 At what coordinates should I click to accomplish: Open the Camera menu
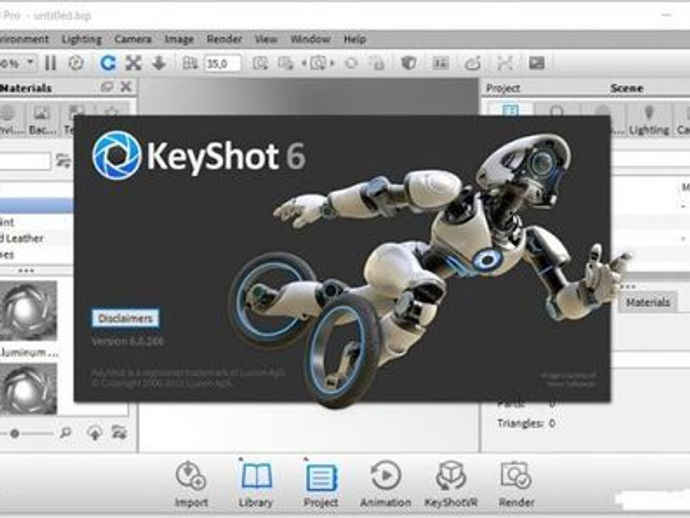pos(133,39)
